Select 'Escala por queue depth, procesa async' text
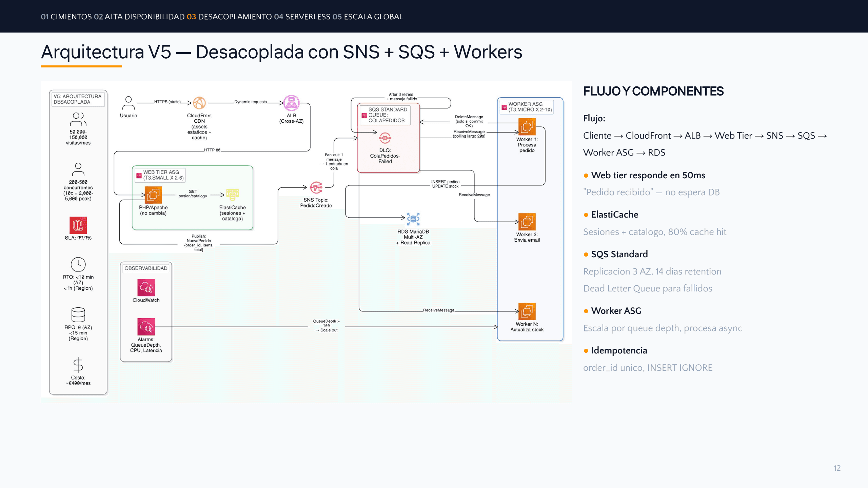Screen dimensions: 868x488 pyautogui.click(x=663, y=328)
